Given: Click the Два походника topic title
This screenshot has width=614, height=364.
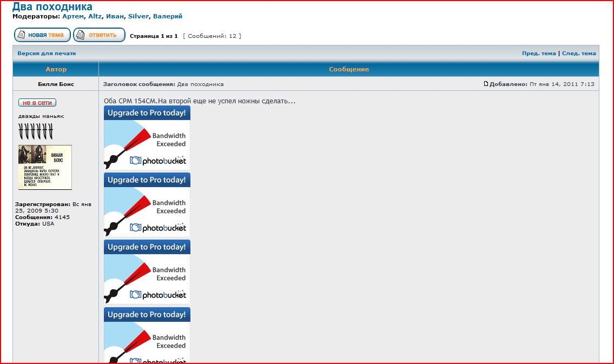Looking at the screenshot, I should (x=52, y=6).
